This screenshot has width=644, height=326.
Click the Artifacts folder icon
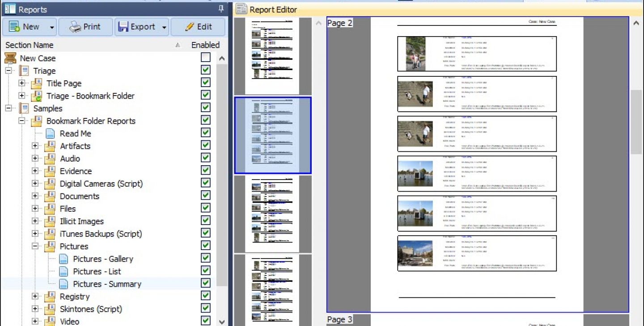(x=50, y=146)
